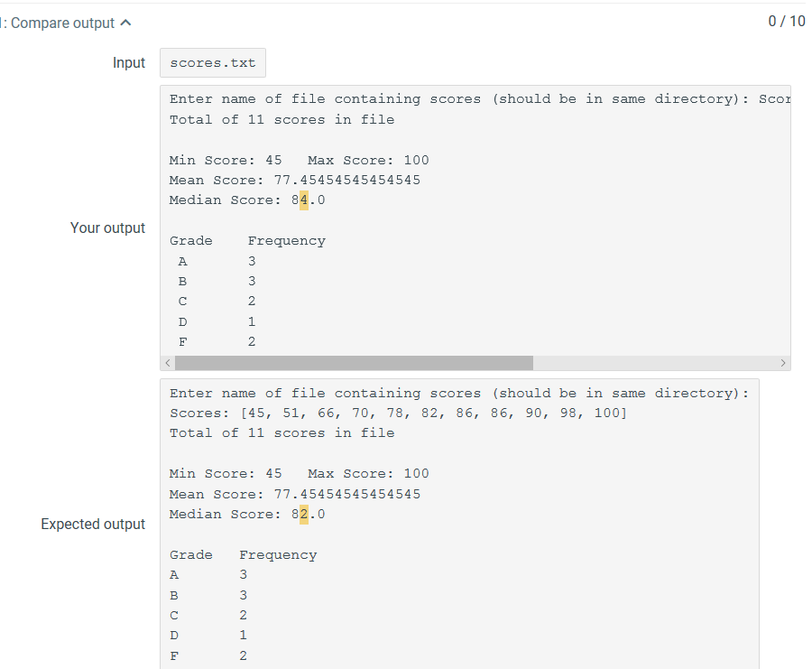Click the right arrow of horizontal scrollbar

(x=783, y=363)
